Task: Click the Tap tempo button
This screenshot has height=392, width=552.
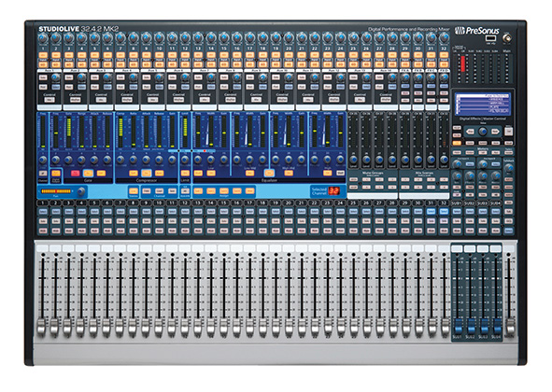Action: [x=508, y=132]
